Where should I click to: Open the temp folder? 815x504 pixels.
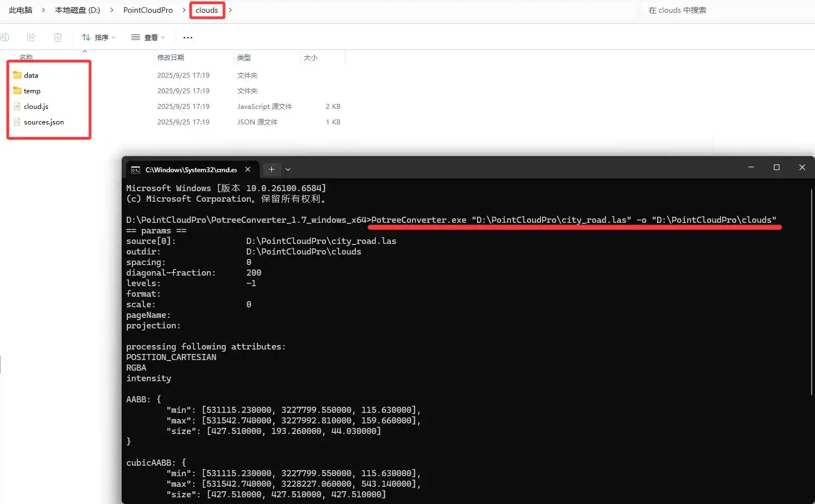click(32, 91)
